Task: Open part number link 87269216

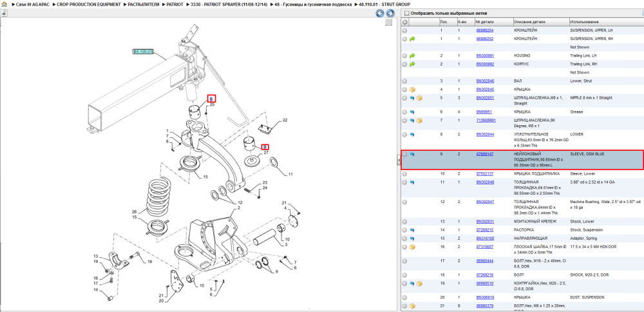Action: 485,275
